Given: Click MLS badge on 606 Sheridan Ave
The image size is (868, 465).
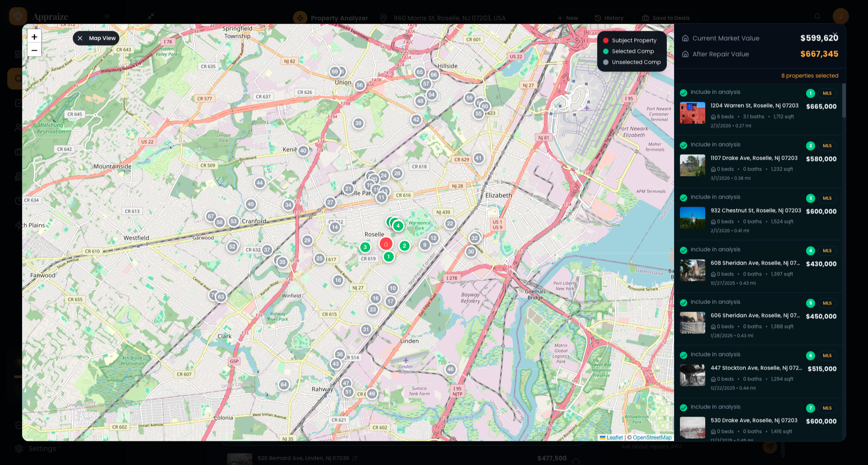Looking at the screenshot, I should [827, 303].
